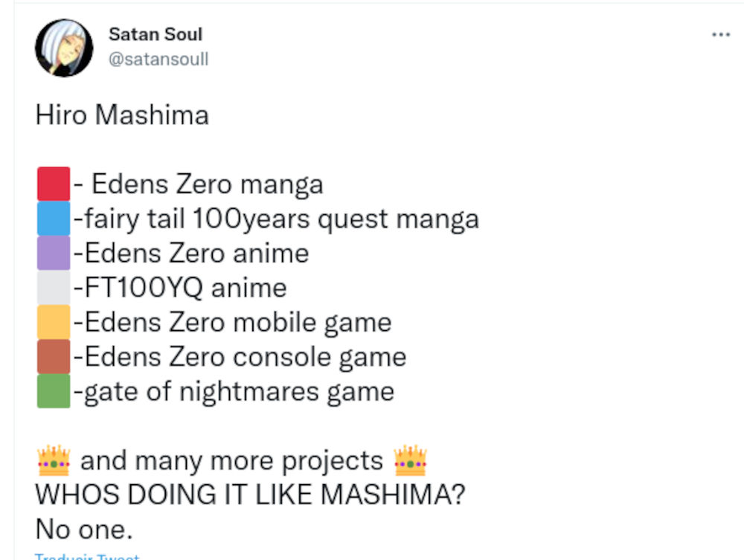Image resolution: width=744 pixels, height=560 pixels.
Task: Click the crown emoji after "projects"
Action: click(410, 460)
